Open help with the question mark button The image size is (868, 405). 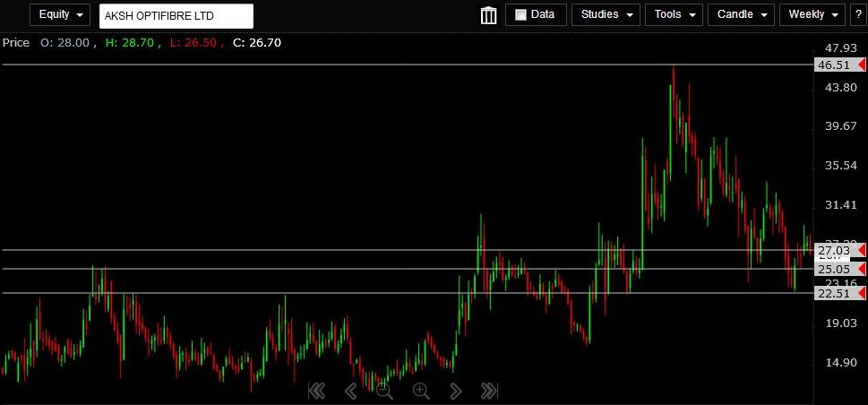[x=857, y=15]
